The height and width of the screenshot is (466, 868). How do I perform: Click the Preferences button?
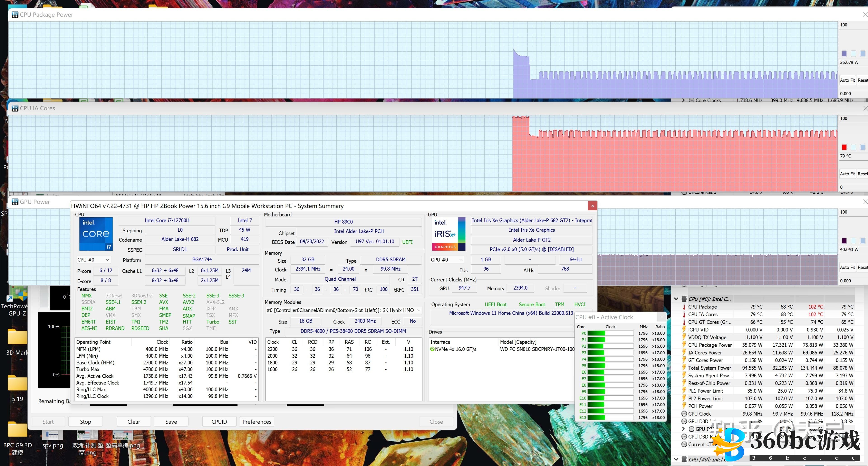point(256,421)
